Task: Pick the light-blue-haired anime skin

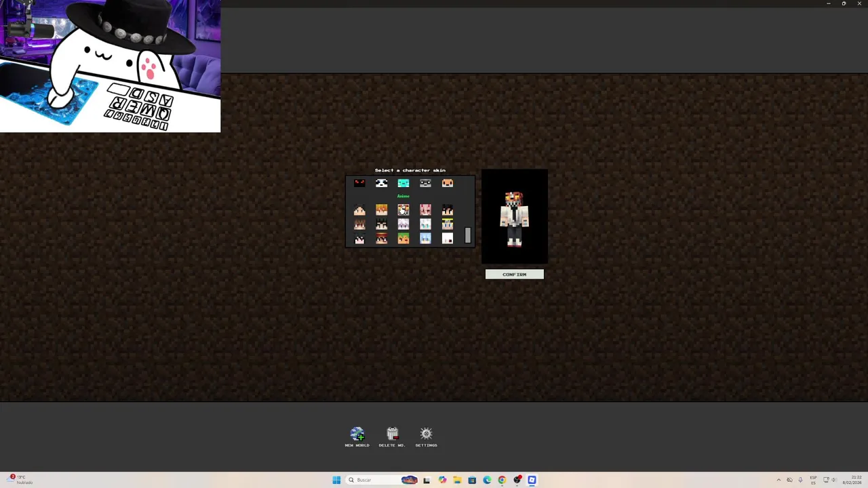Action: [425, 239]
